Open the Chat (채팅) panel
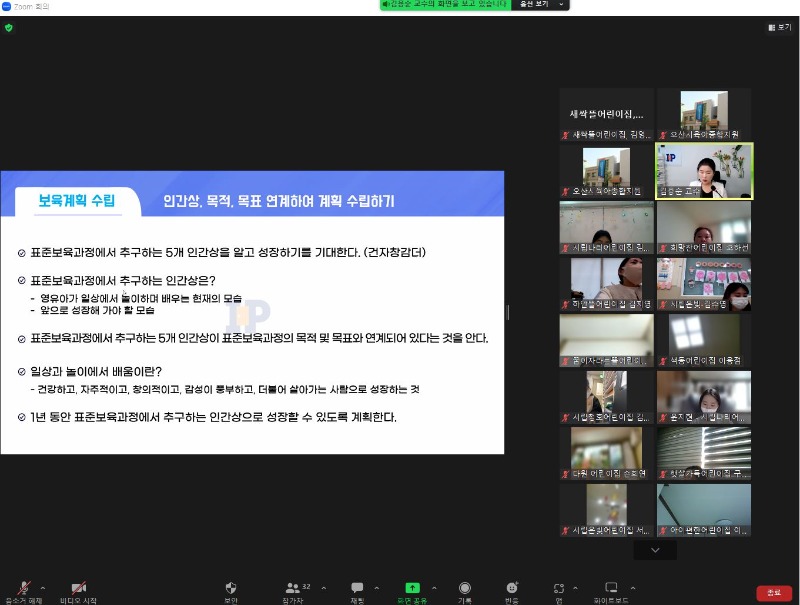This screenshot has height=605, width=800. tap(357, 588)
